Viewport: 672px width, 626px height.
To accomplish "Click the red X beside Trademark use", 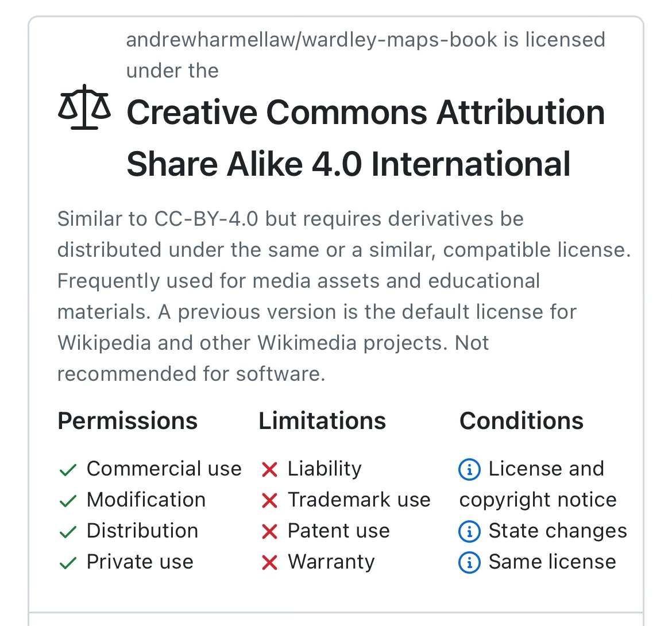I will pos(269,501).
